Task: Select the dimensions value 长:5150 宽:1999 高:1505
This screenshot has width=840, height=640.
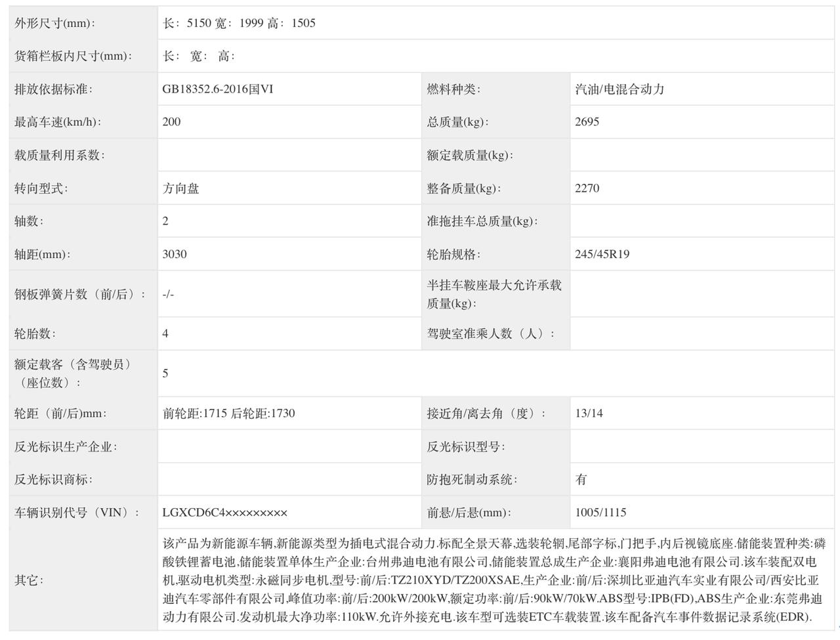Action: point(239,23)
